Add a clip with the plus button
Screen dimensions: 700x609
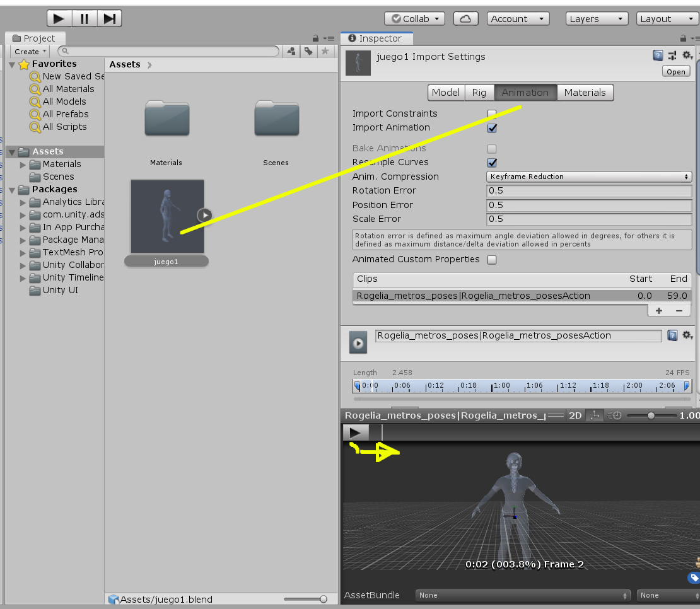tap(659, 311)
